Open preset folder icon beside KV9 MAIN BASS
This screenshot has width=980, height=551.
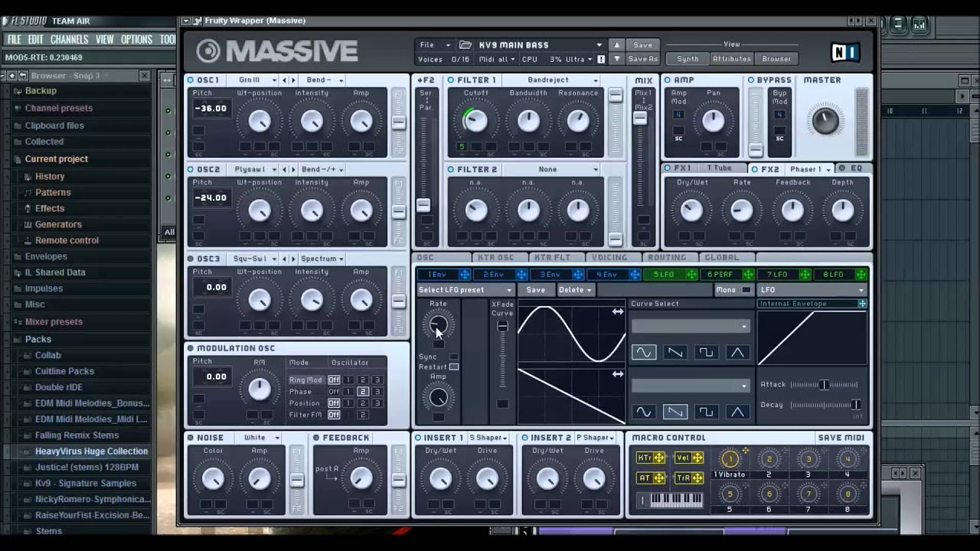(465, 45)
